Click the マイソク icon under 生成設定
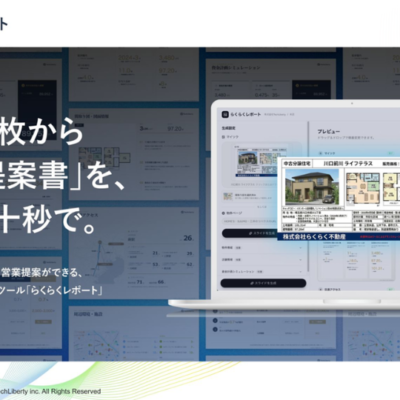Screen dimensions: 400x400 pyautogui.click(x=224, y=137)
